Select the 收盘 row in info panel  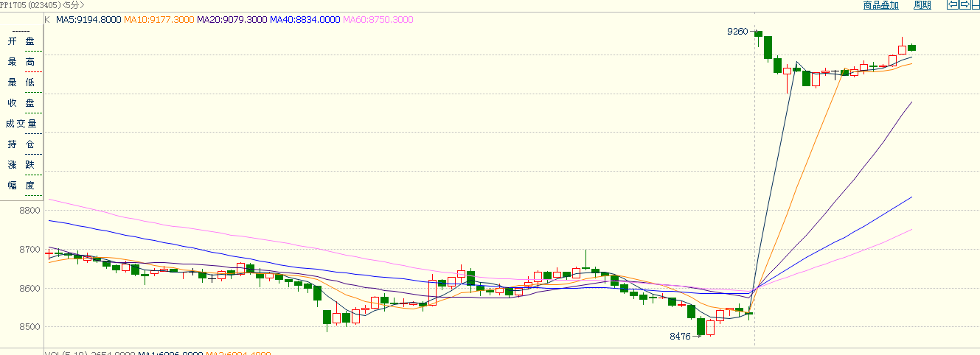click(21, 103)
